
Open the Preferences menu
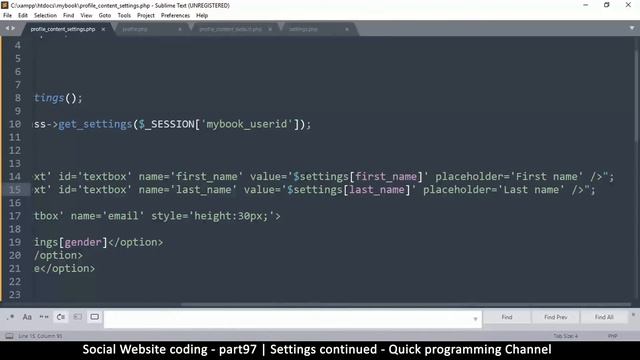pos(175,16)
